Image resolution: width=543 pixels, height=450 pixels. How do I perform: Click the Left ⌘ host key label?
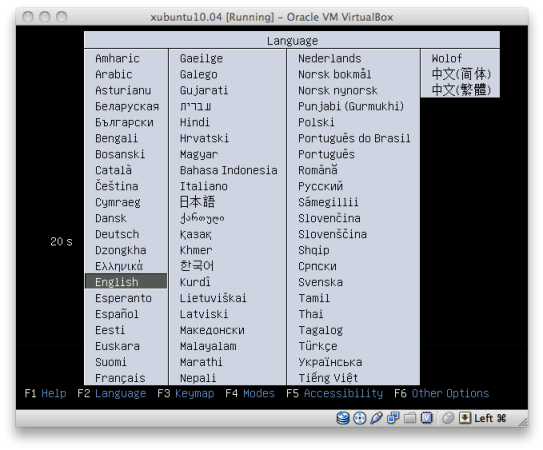click(490, 418)
